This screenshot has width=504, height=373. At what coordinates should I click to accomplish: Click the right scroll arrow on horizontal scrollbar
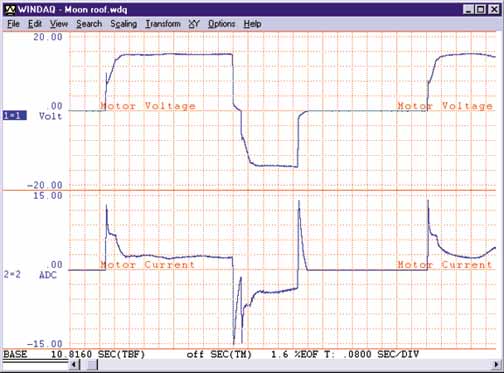pyautogui.click(x=496, y=365)
